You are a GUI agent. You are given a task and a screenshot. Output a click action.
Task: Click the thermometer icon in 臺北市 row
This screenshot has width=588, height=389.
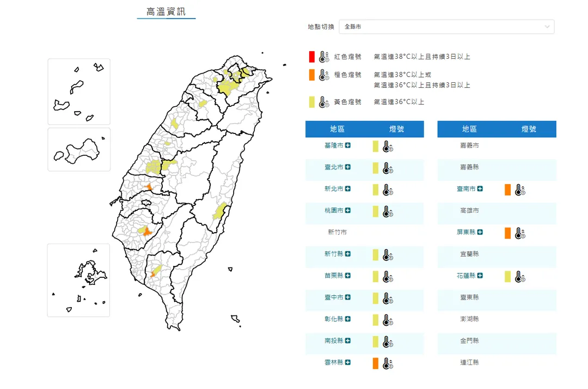388,168
